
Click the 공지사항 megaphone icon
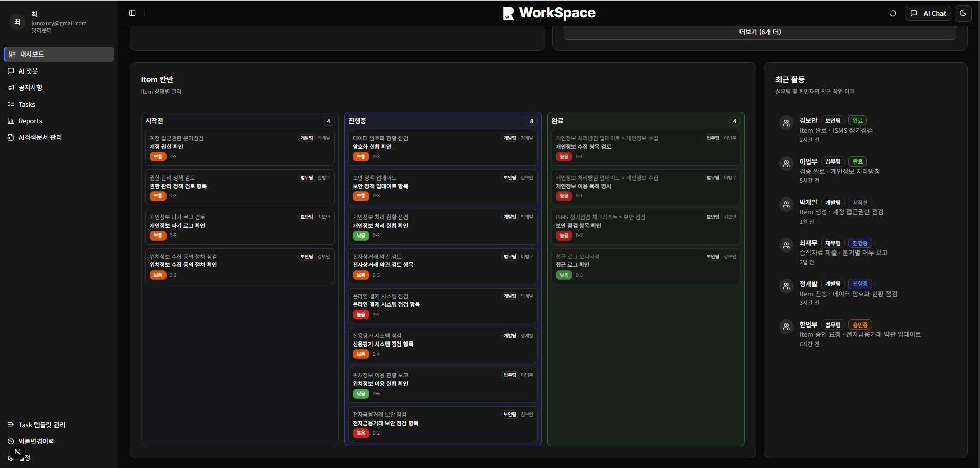click(x=11, y=87)
